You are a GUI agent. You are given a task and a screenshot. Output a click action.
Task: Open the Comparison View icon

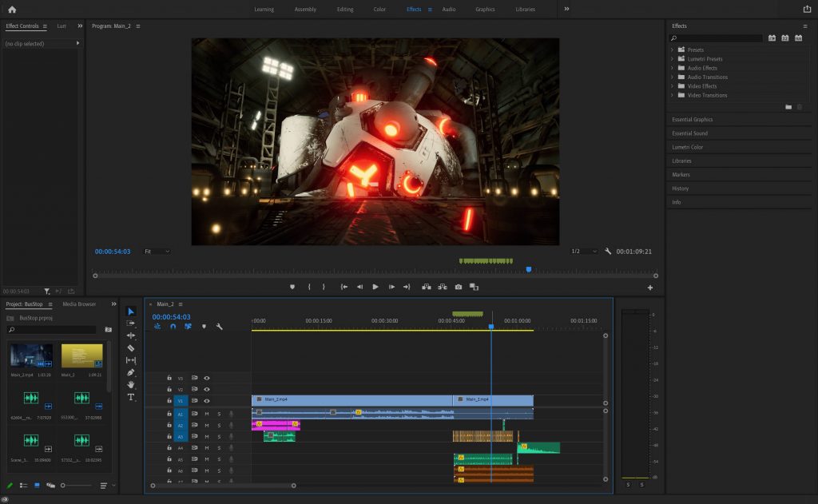pyautogui.click(x=474, y=287)
